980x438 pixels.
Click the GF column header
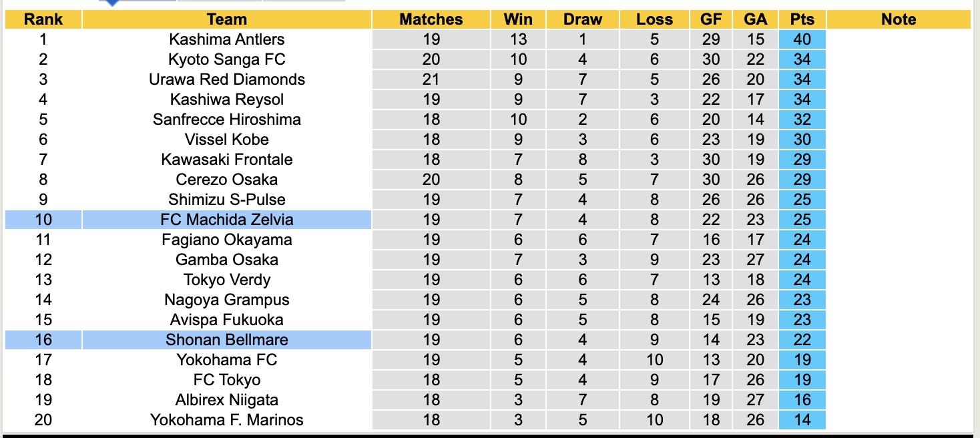[x=711, y=19]
